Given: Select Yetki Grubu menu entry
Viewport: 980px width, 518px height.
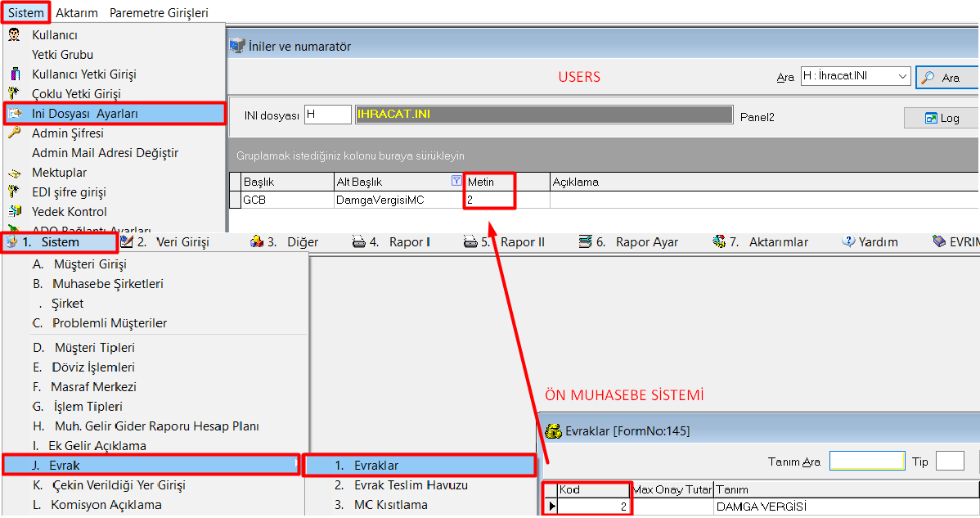Looking at the screenshot, I should pyautogui.click(x=62, y=55).
